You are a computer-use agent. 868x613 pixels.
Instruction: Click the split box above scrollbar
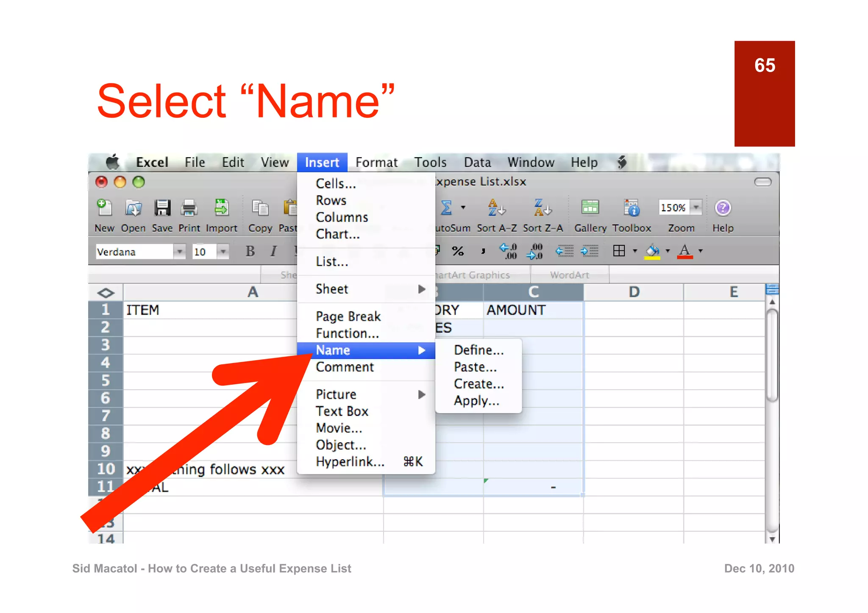[772, 289]
